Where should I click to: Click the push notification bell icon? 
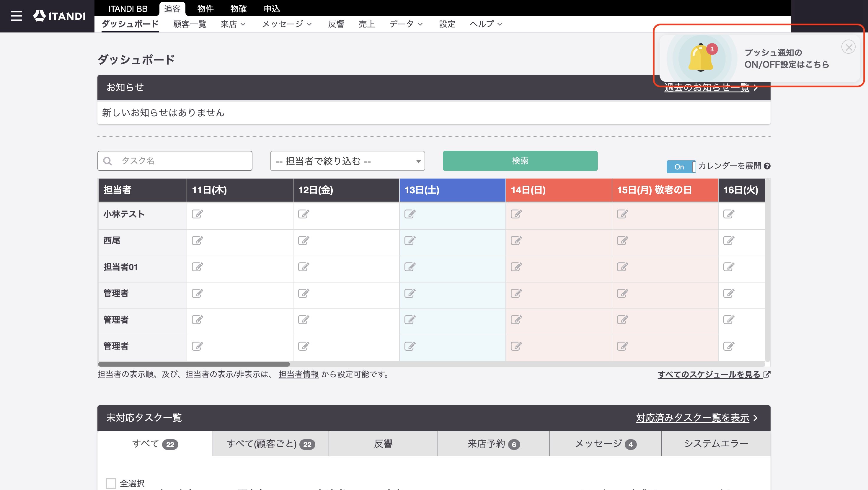click(x=701, y=58)
